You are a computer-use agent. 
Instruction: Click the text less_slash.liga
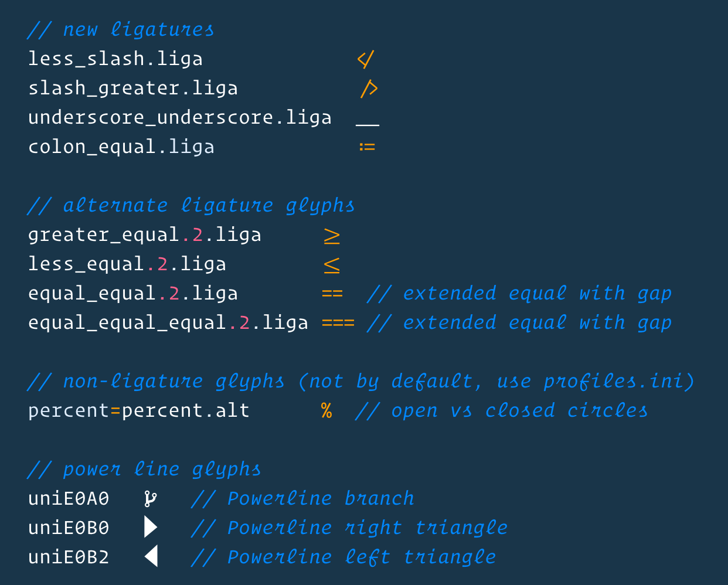115,59
